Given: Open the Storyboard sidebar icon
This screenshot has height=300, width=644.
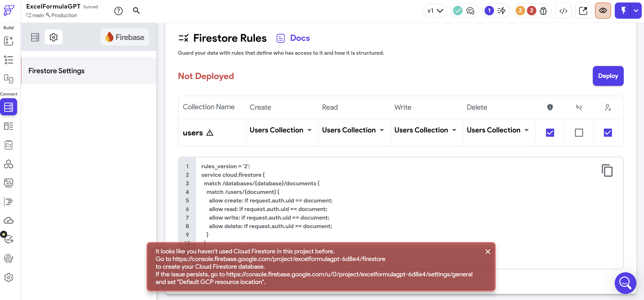Looking at the screenshot, I should 9,79.
